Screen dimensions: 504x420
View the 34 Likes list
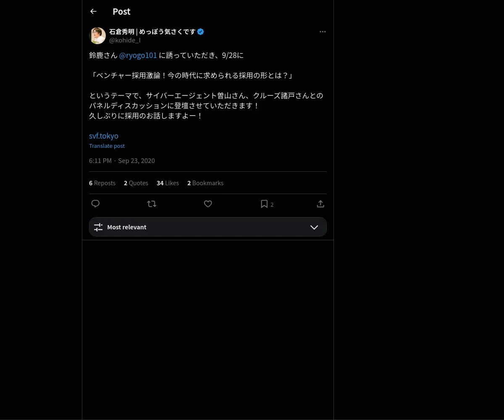click(168, 183)
